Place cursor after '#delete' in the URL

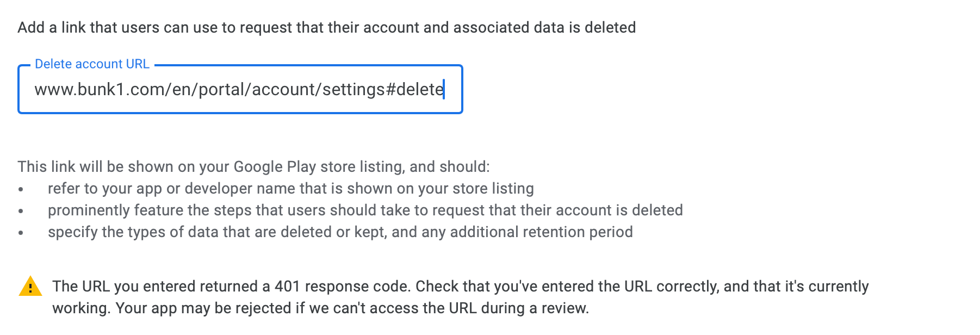tap(444, 90)
